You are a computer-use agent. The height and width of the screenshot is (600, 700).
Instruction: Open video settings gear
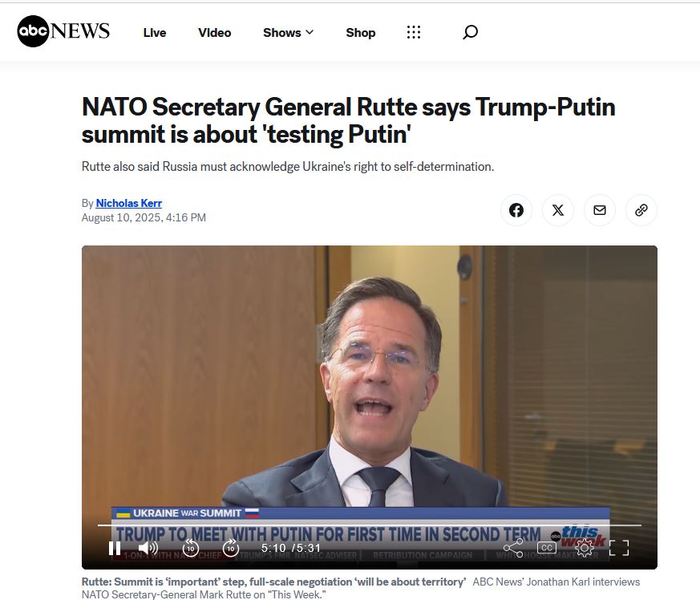point(584,548)
